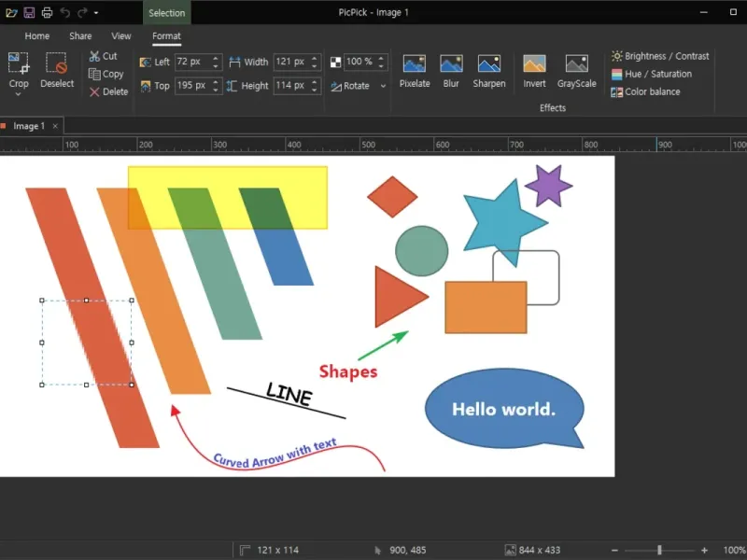Open the View ribbon tab
Screen dimensions: 747x560
click(121, 36)
